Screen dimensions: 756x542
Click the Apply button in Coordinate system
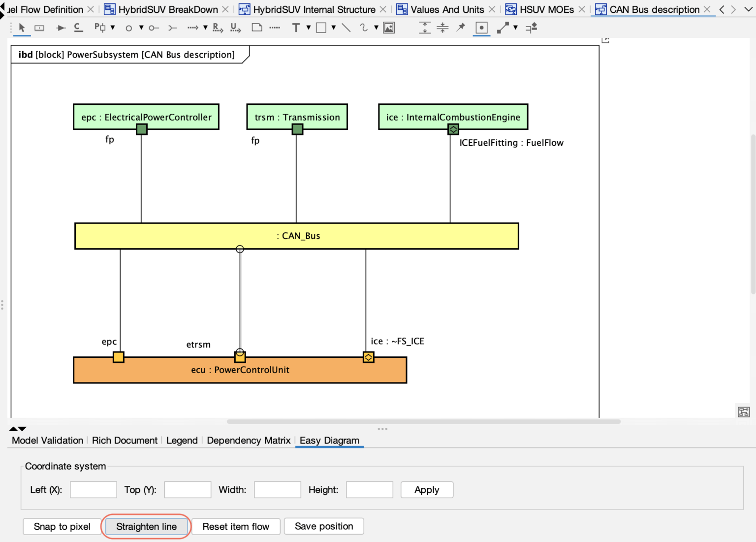click(x=426, y=489)
